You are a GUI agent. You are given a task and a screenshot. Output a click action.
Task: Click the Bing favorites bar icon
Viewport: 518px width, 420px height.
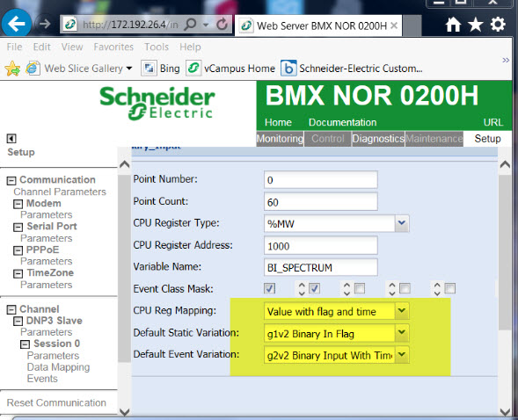click(149, 69)
